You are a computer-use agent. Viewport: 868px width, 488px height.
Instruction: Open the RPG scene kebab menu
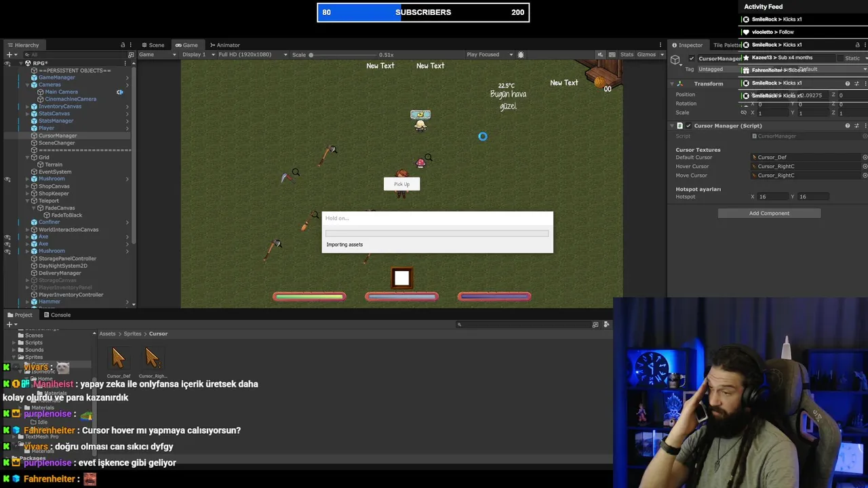125,63
